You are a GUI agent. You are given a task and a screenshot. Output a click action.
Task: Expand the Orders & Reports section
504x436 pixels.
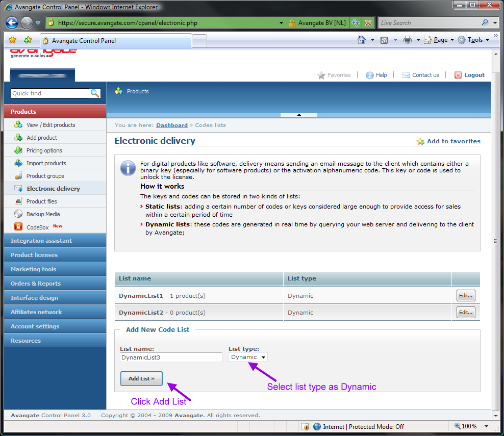pos(55,284)
